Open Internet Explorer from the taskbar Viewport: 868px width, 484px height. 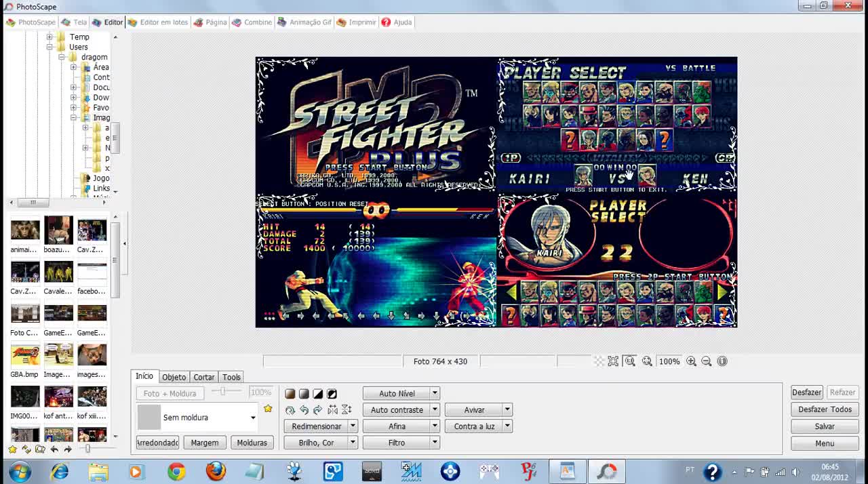60,471
